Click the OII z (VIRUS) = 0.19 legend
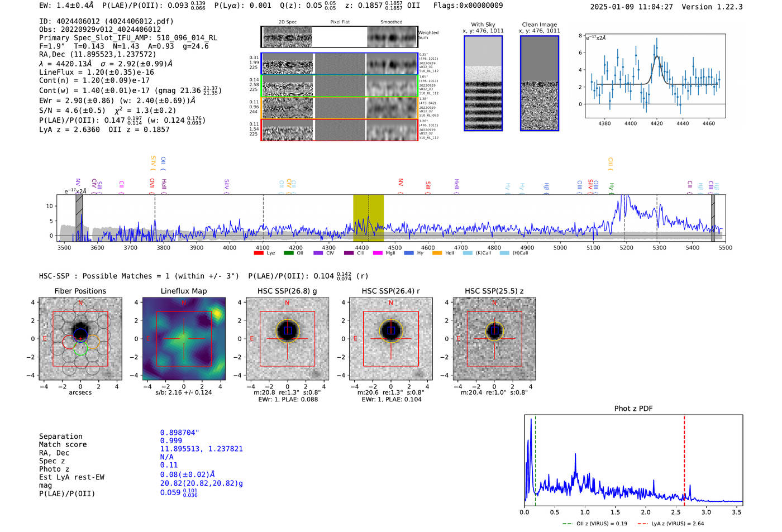This screenshot has height=532, width=782. coord(595,524)
